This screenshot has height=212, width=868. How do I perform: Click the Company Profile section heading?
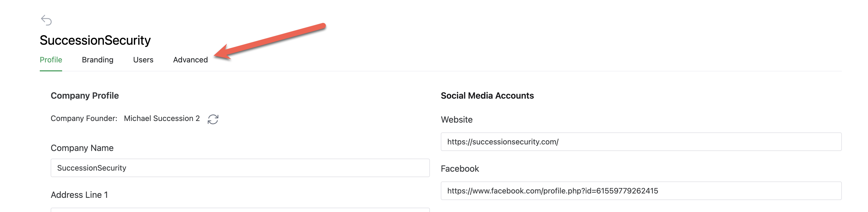84,96
